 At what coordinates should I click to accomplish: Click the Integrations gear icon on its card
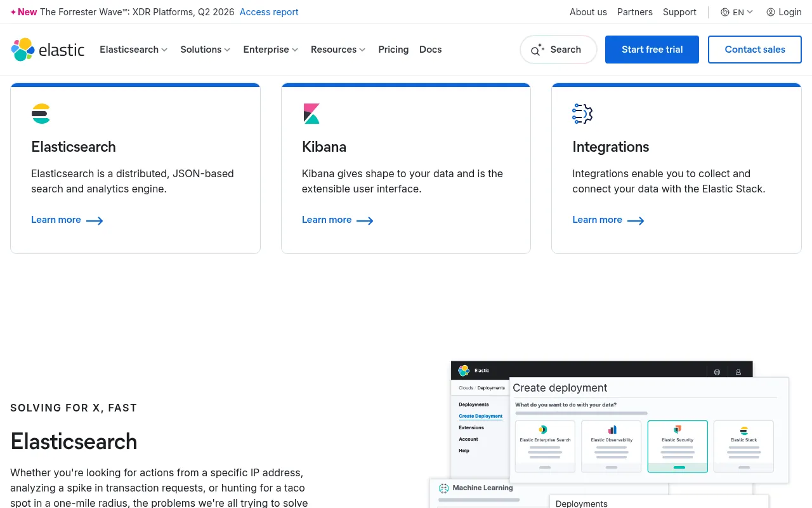point(582,114)
